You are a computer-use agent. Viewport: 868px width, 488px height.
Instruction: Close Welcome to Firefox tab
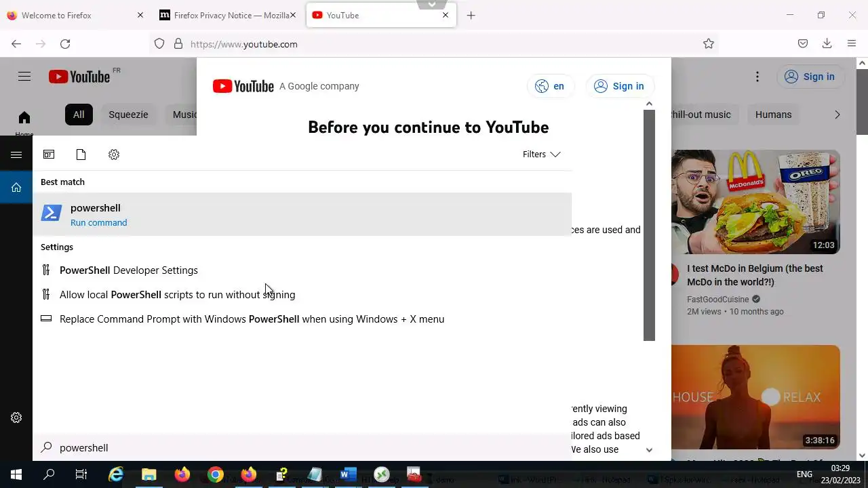point(140,15)
